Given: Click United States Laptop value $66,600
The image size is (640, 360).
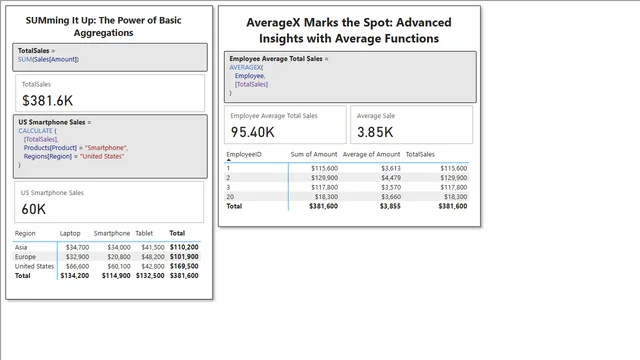Looking at the screenshot, I should click(77, 266).
